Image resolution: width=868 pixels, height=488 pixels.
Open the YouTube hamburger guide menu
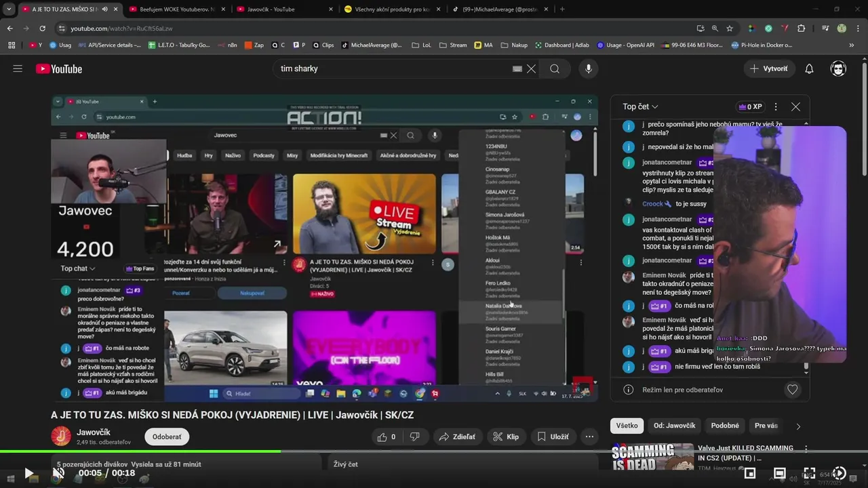[x=18, y=68]
